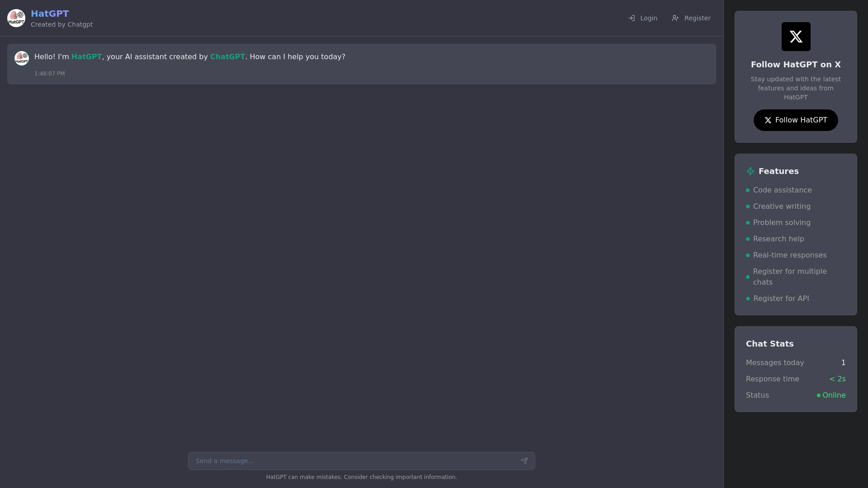Click the Follow HatGPT button
Image resolution: width=868 pixels, height=488 pixels.
pos(796,120)
